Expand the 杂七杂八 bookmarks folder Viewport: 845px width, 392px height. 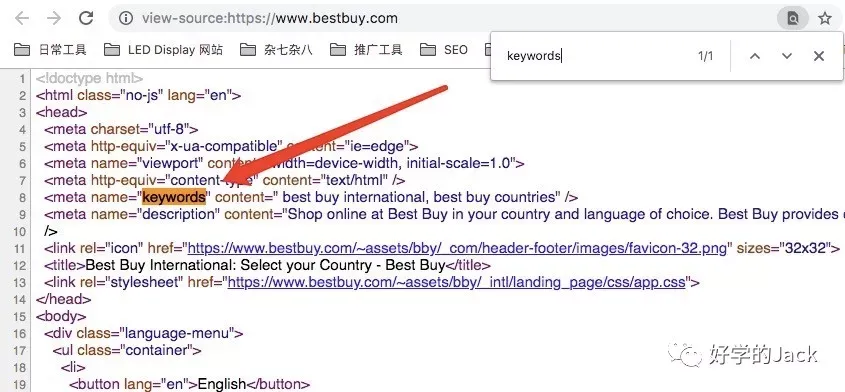tap(276, 50)
